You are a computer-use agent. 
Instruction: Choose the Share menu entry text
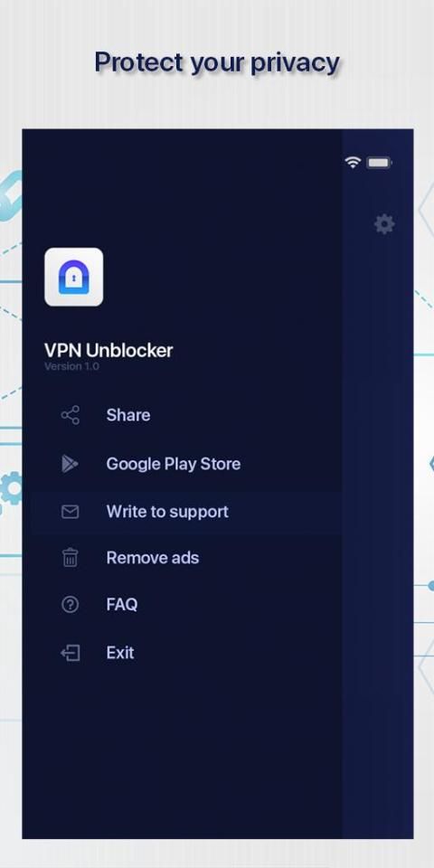[x=127, y=415]
